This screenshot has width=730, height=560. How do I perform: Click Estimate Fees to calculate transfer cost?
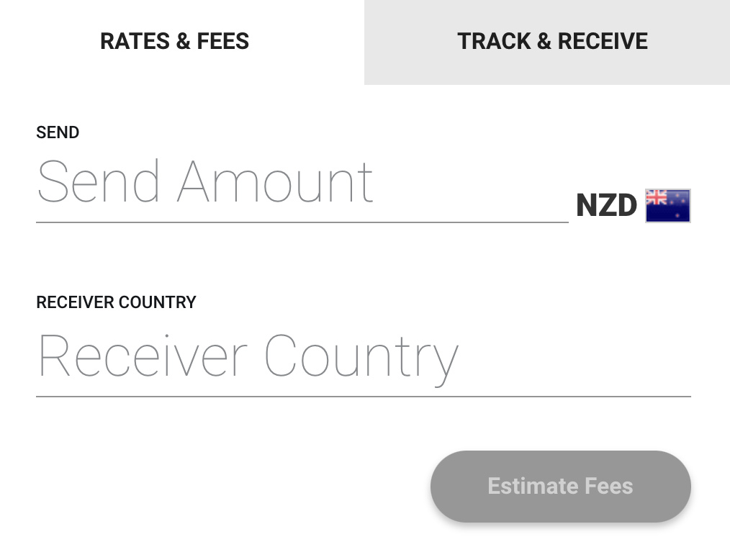pos(560,486)
